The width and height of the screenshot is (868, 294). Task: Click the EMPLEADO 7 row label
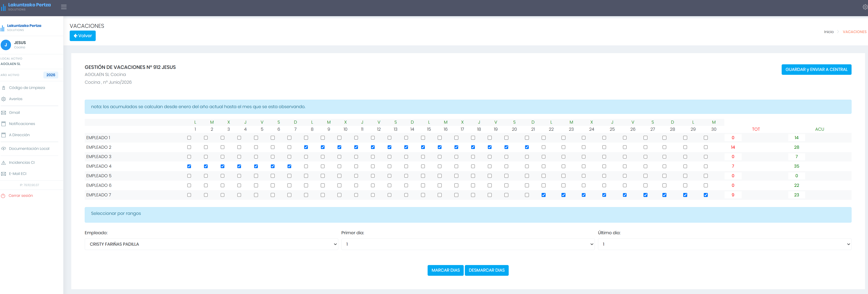[99, 195]
